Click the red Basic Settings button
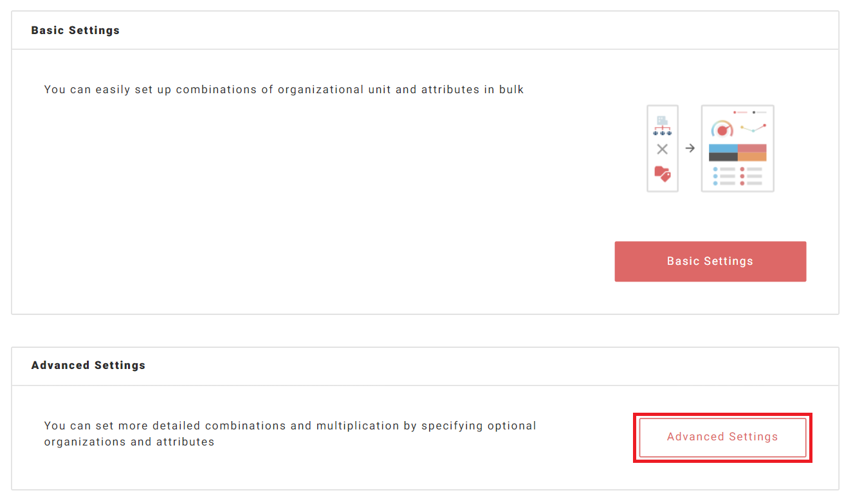This screenshot has width=853, height=504. 710,262
